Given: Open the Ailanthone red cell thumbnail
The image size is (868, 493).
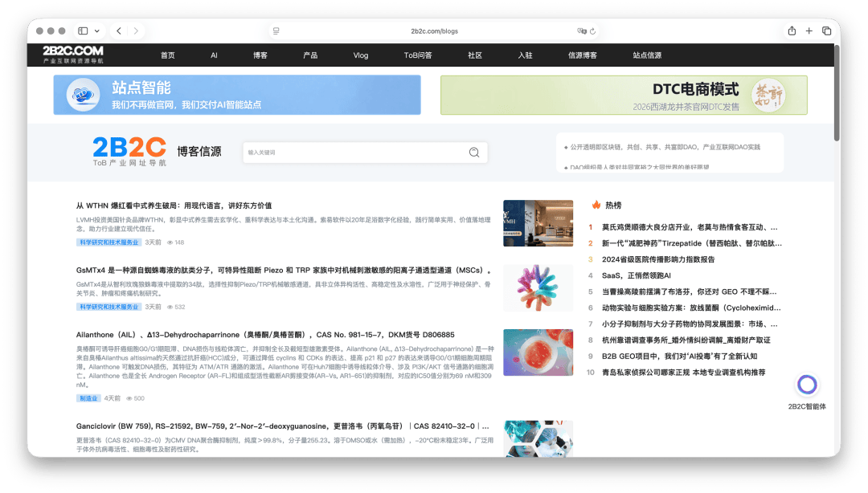Looking at the screenshot, I should pyautogui.click(x=538, y=352).
